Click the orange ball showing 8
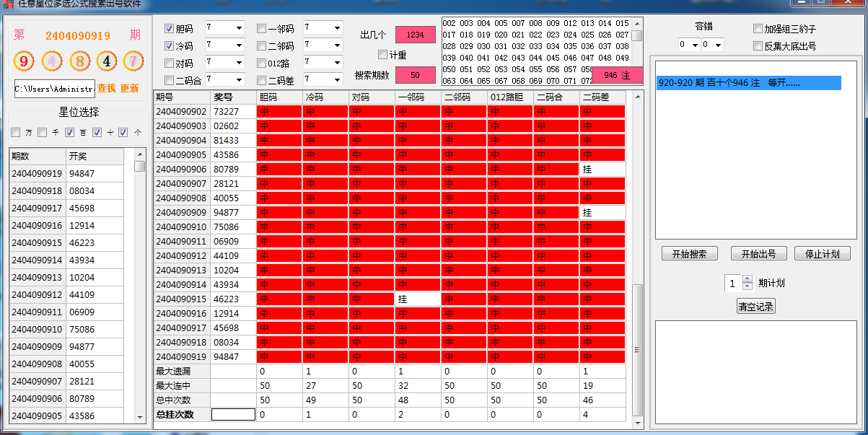 click(79, 61)
